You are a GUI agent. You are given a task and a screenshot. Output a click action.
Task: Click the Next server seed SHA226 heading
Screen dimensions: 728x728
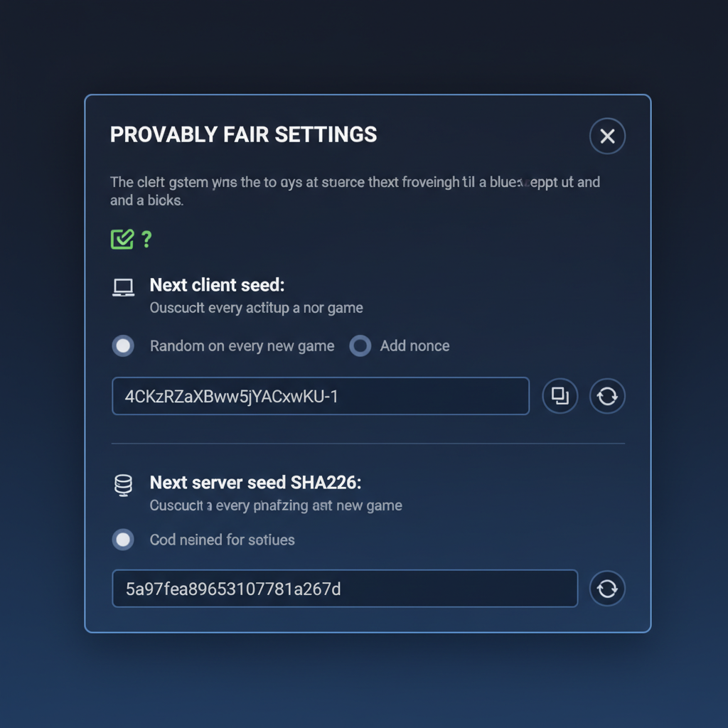click(255, 482)
